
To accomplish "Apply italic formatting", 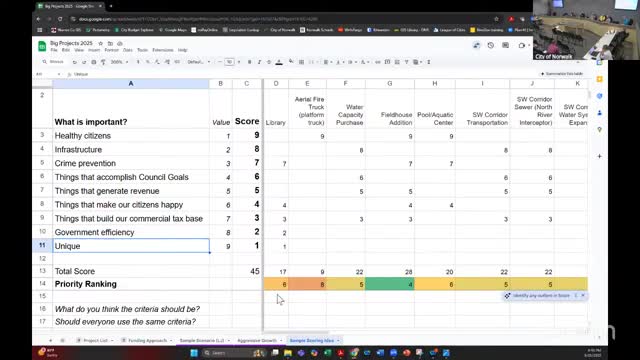I will coord(259,62).
